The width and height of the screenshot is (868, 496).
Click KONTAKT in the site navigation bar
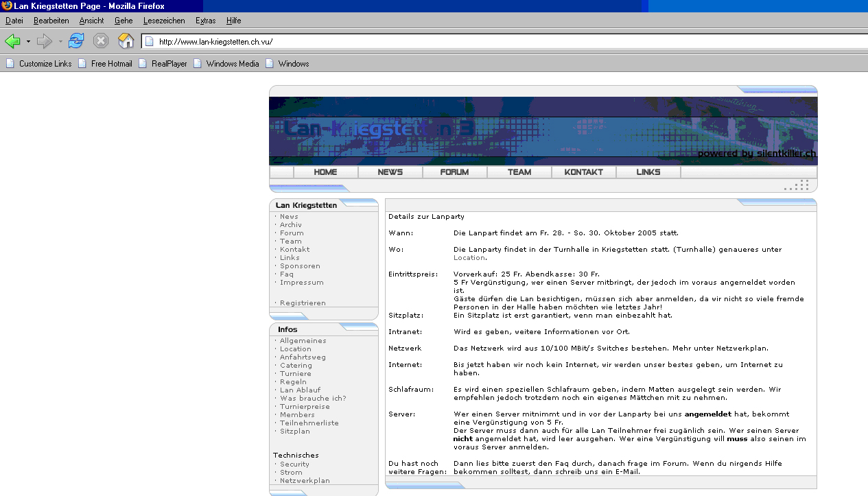click(583, 172)
